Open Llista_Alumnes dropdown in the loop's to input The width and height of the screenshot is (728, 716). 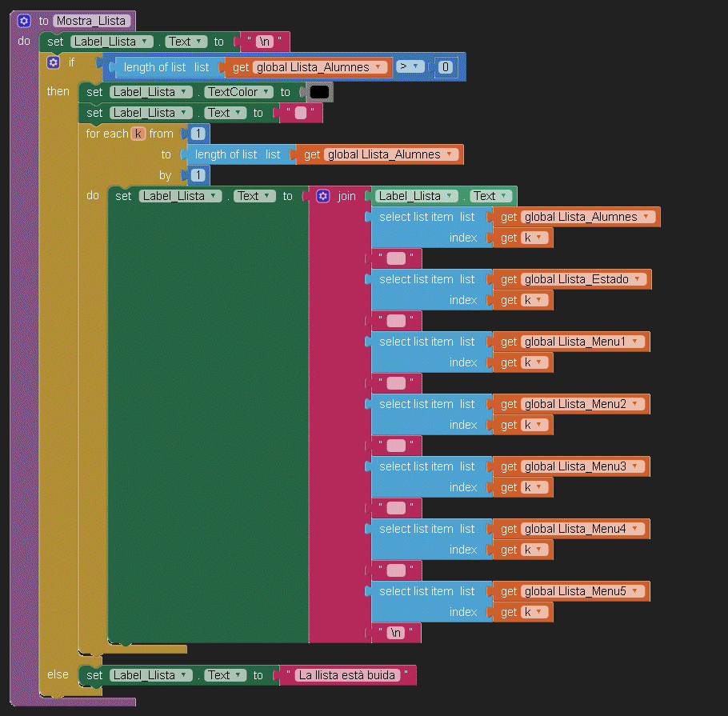pyautogui.click(x=450, y=154)
